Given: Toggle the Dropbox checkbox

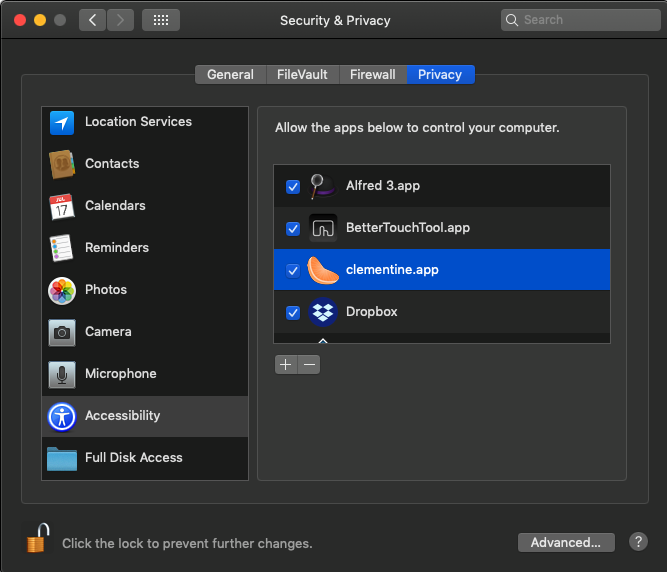Looking at the screenshot, I should [x=293, y=313].
